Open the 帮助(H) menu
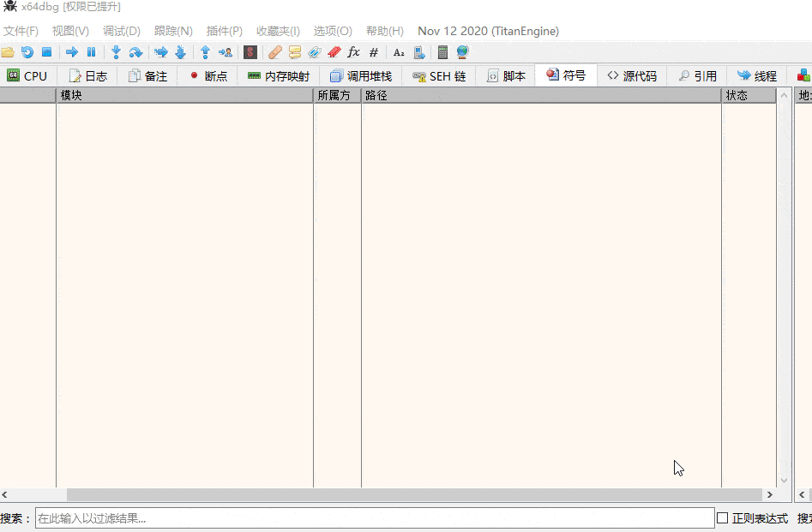 pyautogui.click(x=385, y=31)
